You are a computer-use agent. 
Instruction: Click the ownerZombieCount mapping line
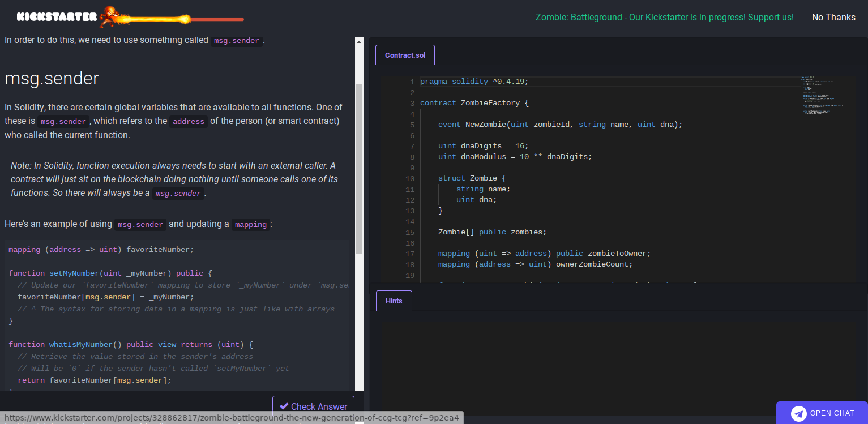coord(535,264)
